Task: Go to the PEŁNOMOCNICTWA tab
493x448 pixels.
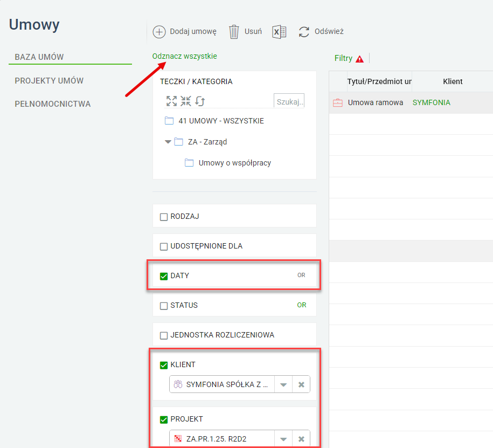Action: [x=52, y=104]
